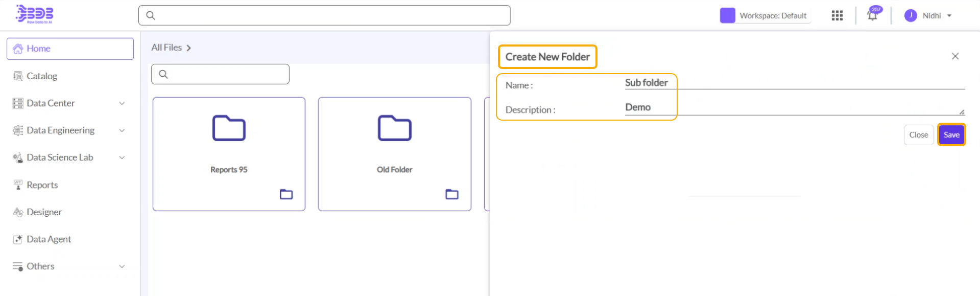
Task: Go to the Catalog menu item
Action: (42, 76)
